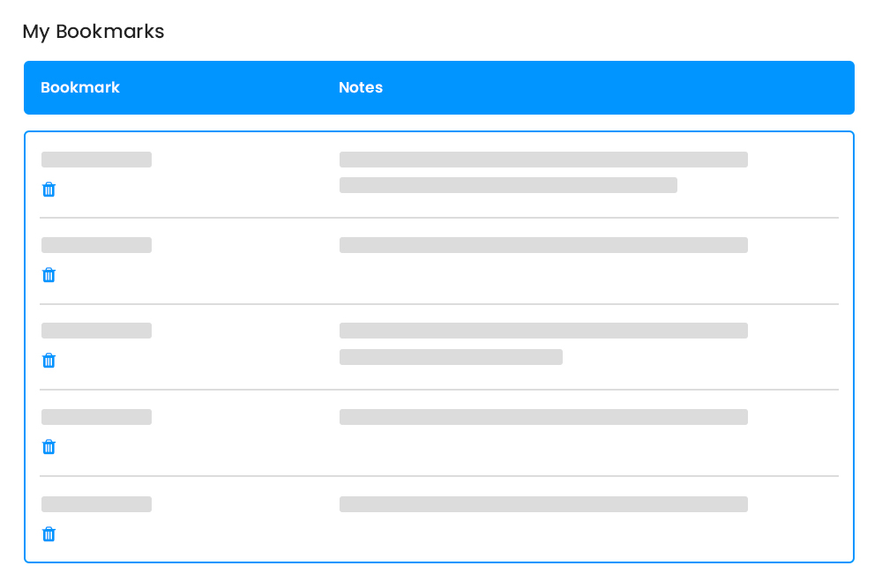Delete the third bookmark via its trash icon
Image resolution: width=882 pixels, height=588 pixels.
pos(49,360)
